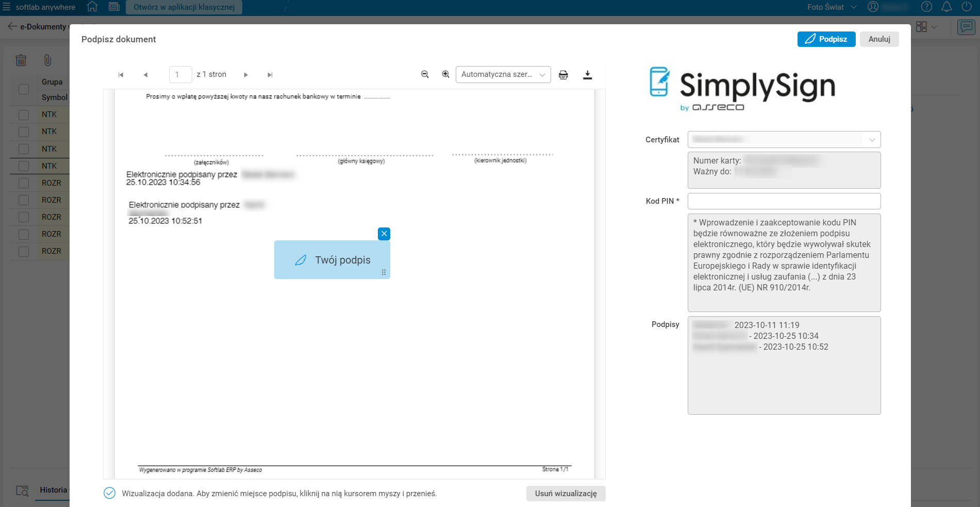
Task: Click Otwórz w aplikacji klasycznej button
Action: [184, 7]
